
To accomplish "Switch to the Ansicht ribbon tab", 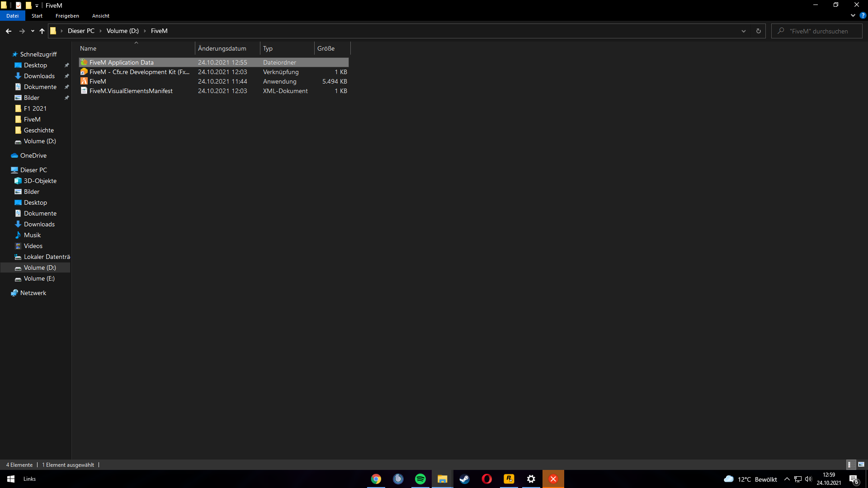I will pos(100,15).
